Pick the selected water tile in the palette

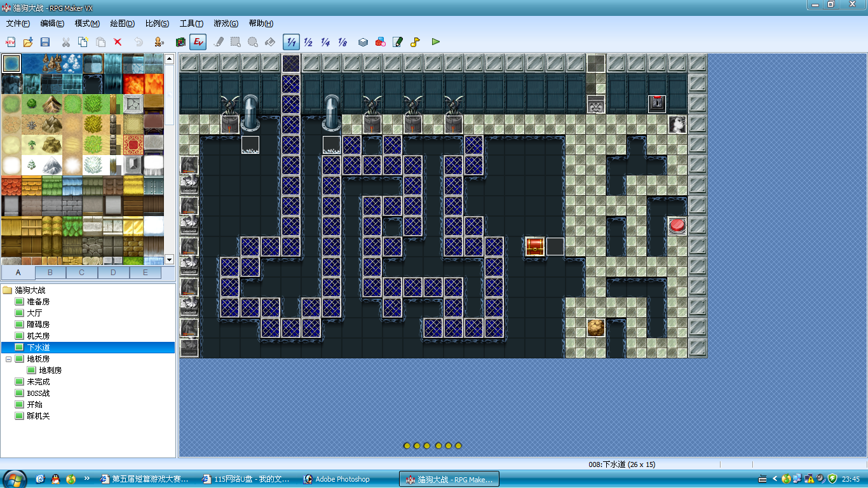(11, 64)
